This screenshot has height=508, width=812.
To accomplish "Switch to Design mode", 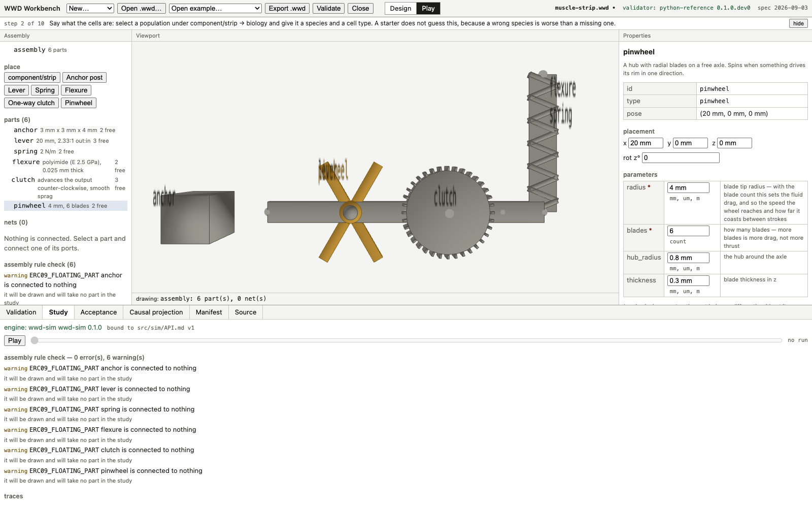I will pos(400,8).
